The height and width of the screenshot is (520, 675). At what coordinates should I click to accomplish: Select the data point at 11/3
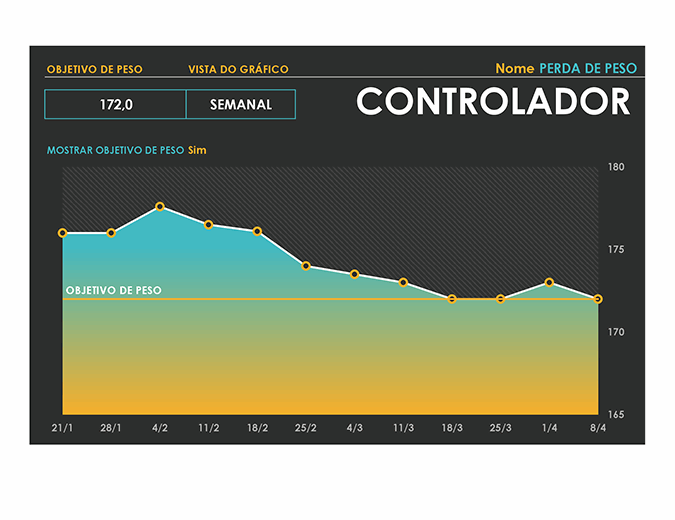click(403, 283)
